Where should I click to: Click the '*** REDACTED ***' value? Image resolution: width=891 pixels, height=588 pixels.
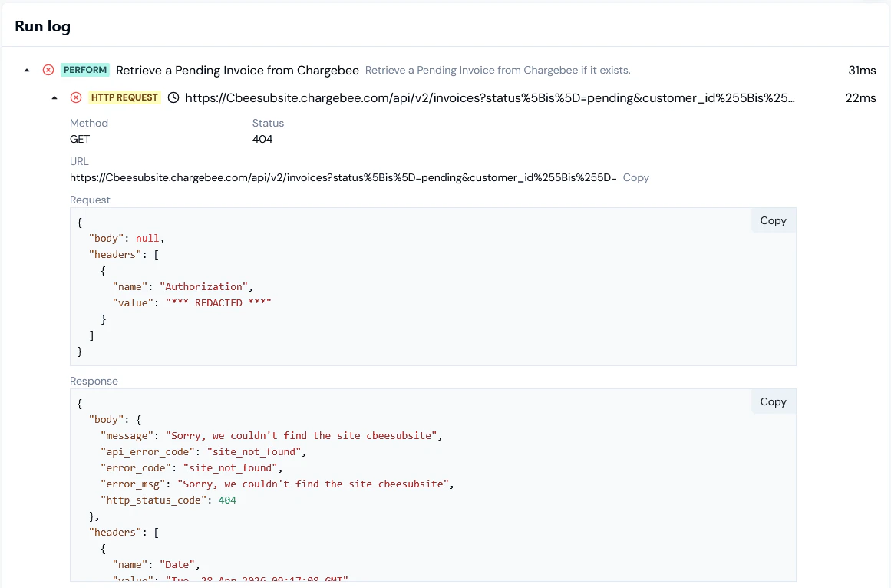[x=219, y=302]
